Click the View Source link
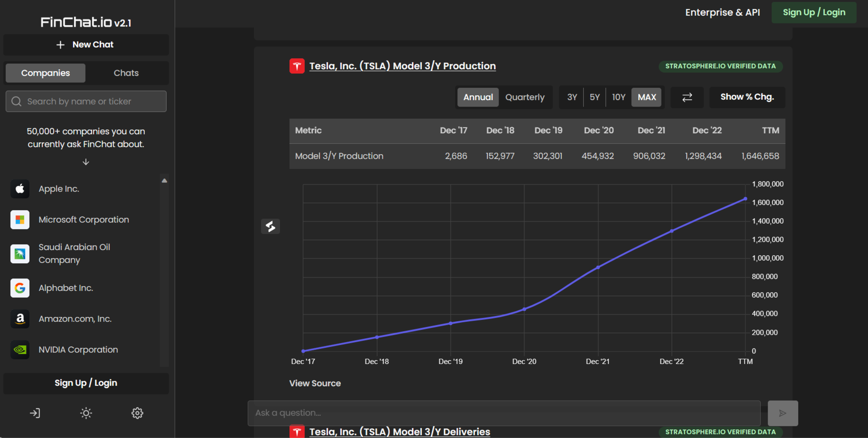 click(314, 383)
